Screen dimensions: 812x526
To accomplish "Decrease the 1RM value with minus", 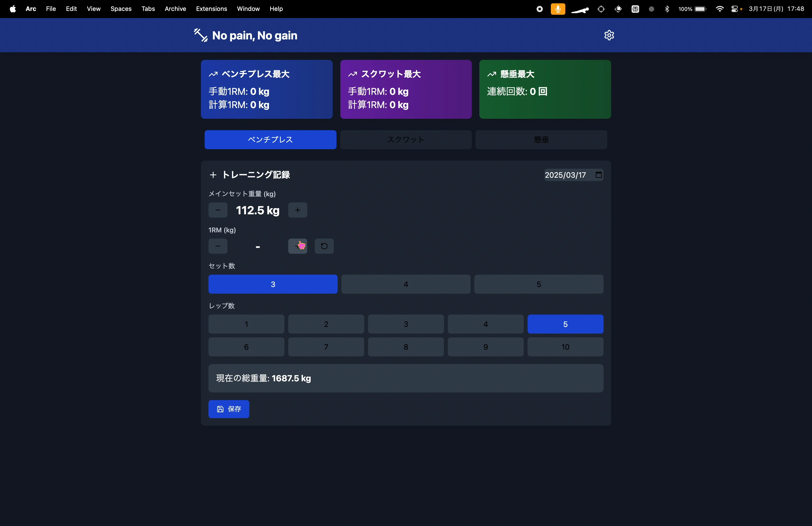I will click(218, 246).
